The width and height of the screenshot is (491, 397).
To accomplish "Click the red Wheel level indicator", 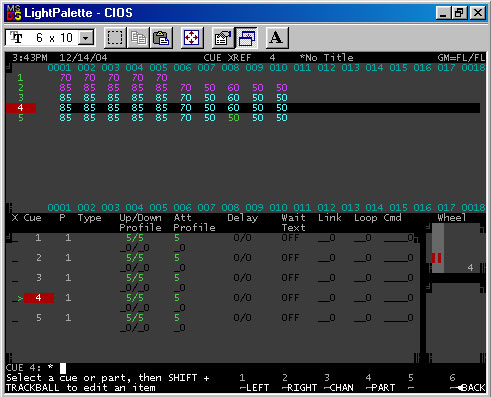I will pos(436,258).
